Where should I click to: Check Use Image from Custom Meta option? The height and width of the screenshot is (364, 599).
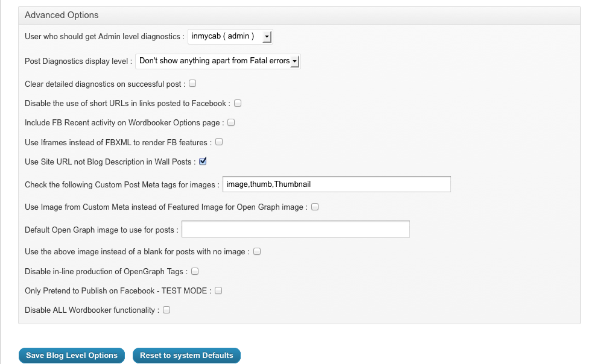pos(315,207)
